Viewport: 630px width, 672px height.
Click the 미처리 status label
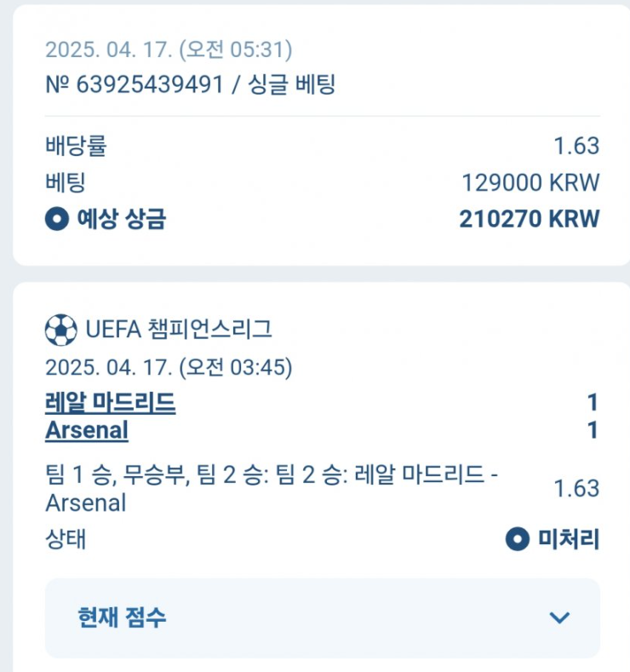tap(569, 539)
